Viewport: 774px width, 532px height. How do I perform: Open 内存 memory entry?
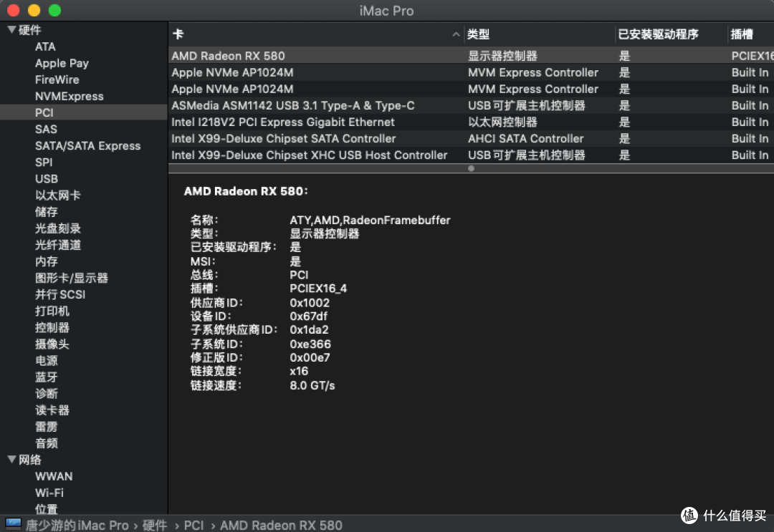point(47,261)
